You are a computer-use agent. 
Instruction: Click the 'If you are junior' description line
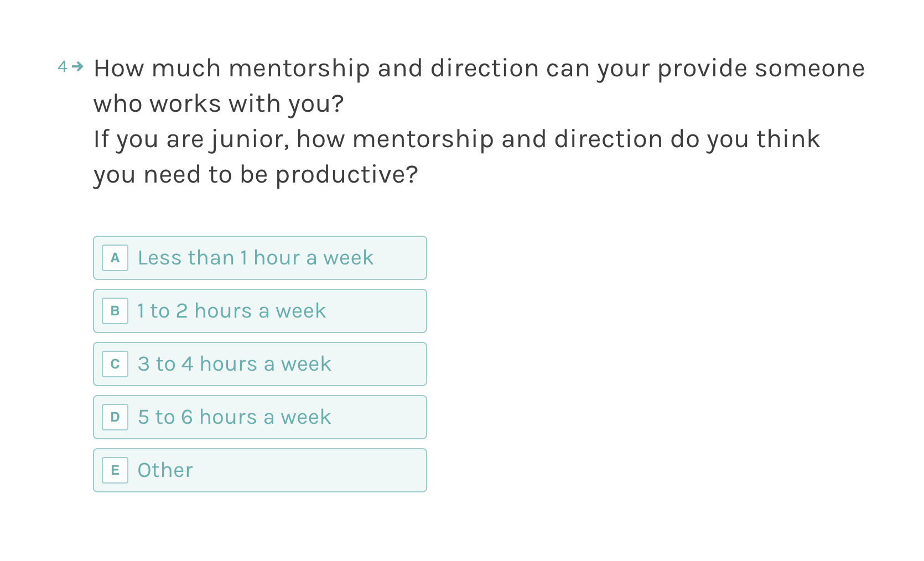(456, 139)
